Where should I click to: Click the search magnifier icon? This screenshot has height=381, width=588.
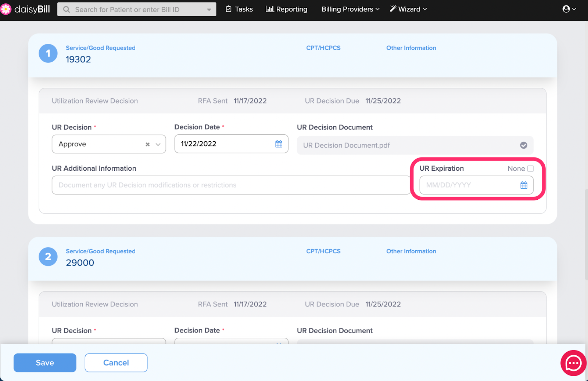point(67,10)
